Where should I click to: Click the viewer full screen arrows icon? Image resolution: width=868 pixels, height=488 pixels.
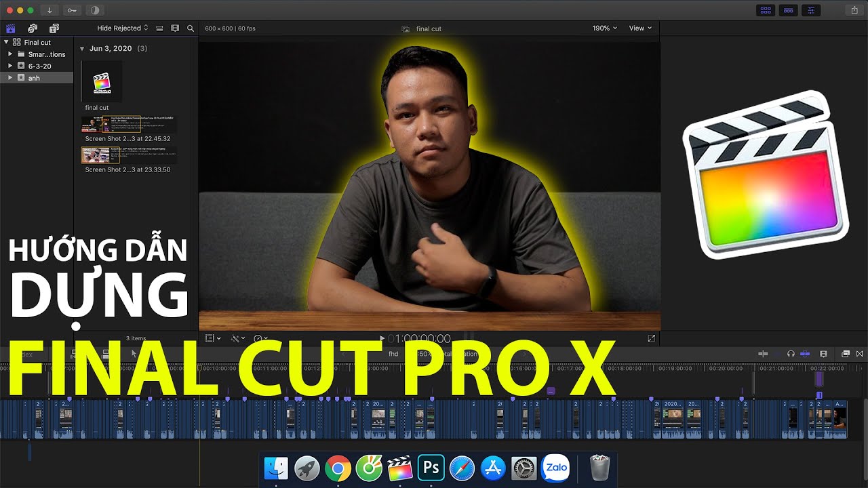click(x=652, y=338)
